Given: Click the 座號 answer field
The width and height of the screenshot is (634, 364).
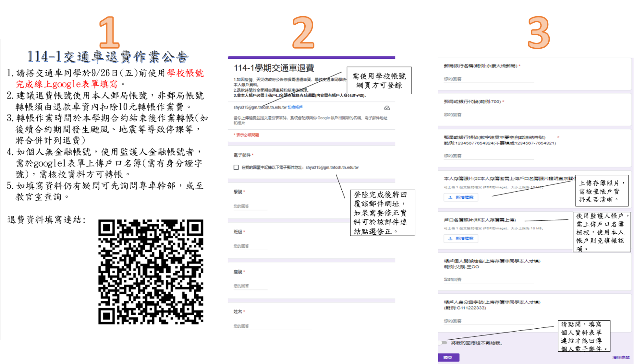Looking at the screenshot, I should tap(250, 286).
